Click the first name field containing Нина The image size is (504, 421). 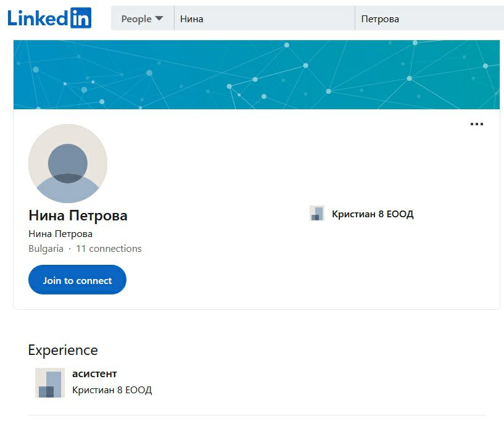[x=264, y=19]
